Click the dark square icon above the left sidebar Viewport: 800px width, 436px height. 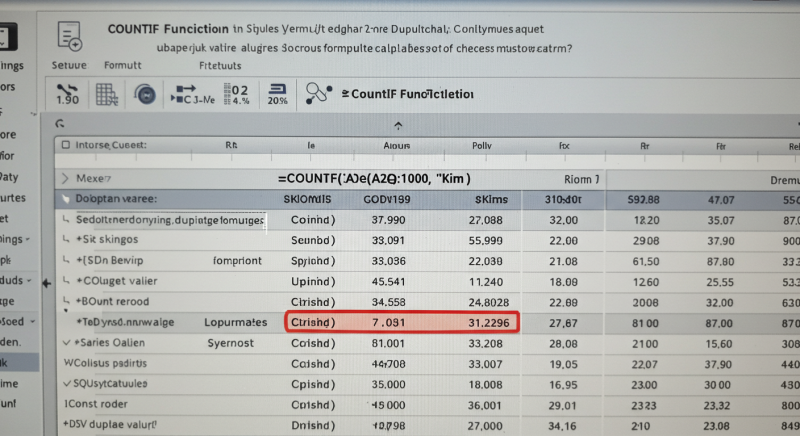tap(8, 37)
